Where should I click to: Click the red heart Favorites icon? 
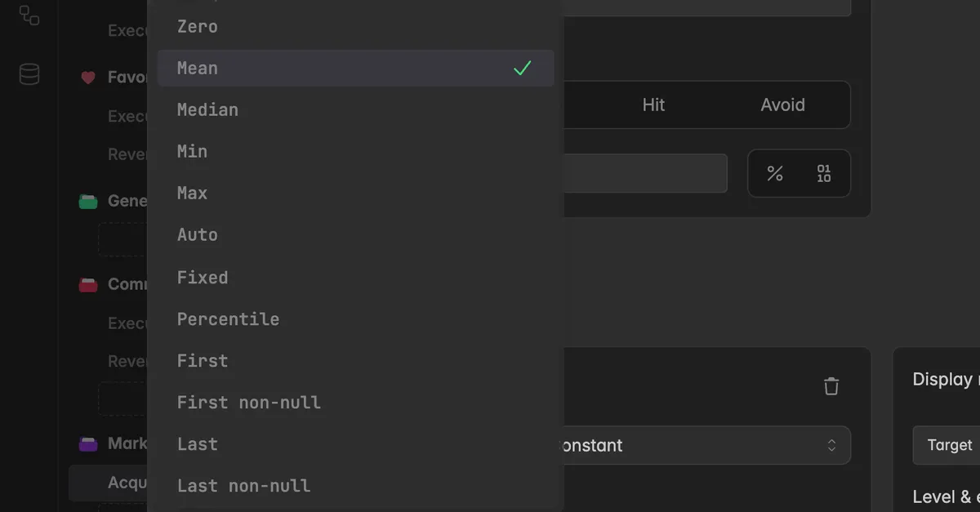click(x=88, y=78)
